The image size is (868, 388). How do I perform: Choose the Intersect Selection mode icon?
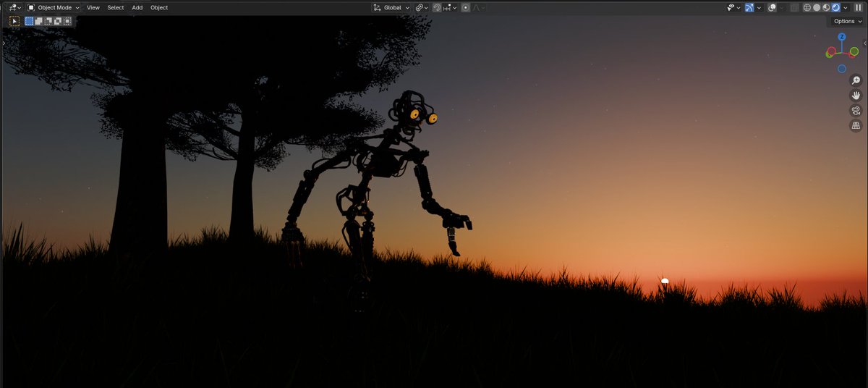point(67,21)
